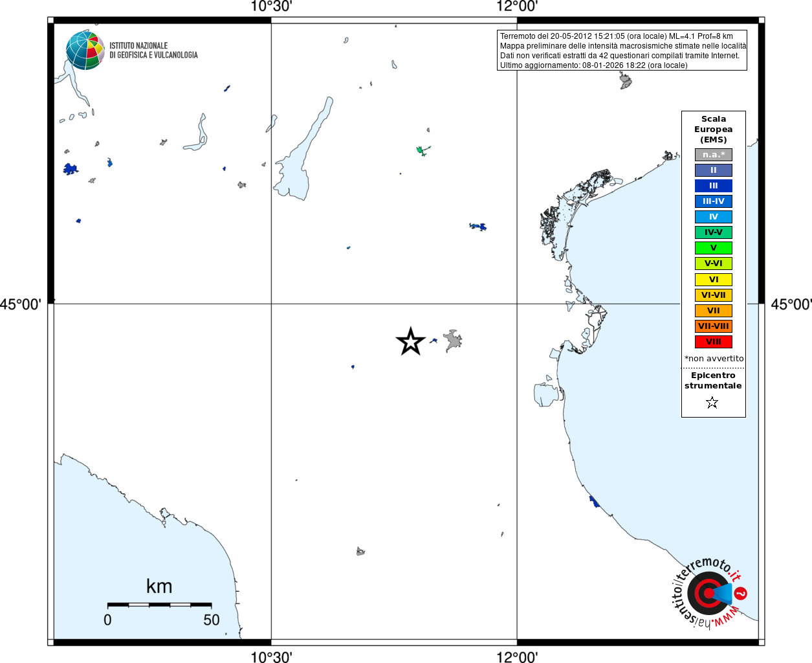The width and height of the screenshot is (812, 663).
Task: Select the intensity IV legend swatch
Action: pyautogui.click(x=714, y=217)
